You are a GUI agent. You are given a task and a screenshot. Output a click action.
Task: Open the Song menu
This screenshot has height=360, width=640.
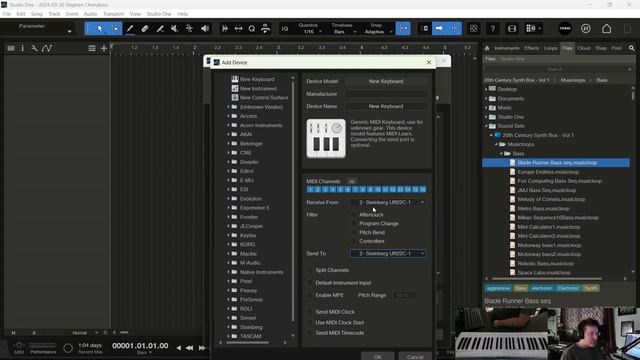click(x=37, y=14)
